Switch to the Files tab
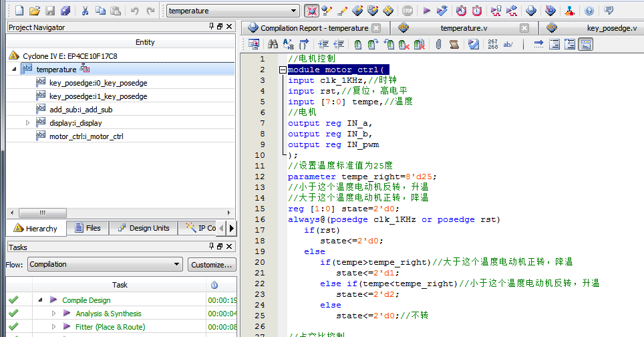644x337 pixels. tap(88, 228)
